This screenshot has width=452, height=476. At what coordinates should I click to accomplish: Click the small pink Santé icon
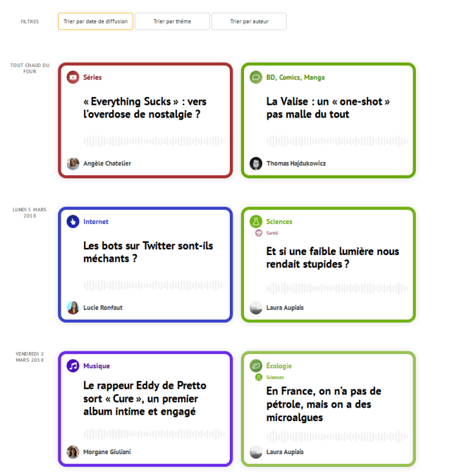(258, 233)
